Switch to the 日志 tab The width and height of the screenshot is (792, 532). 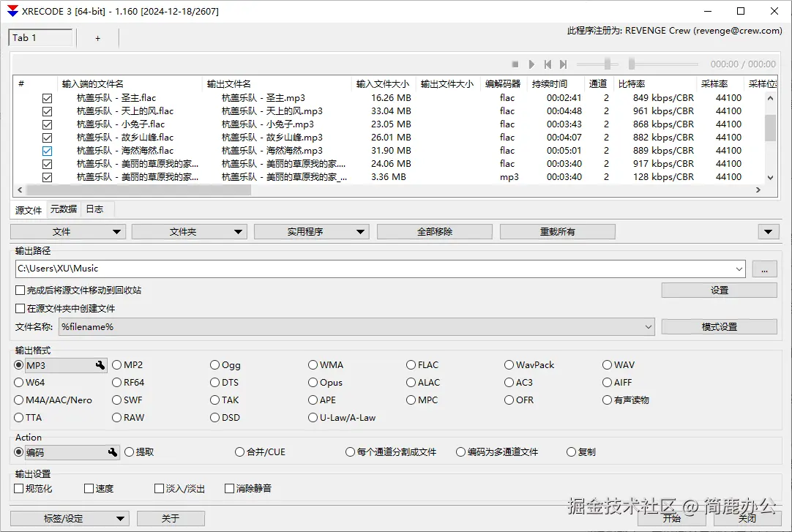[94, 209]
